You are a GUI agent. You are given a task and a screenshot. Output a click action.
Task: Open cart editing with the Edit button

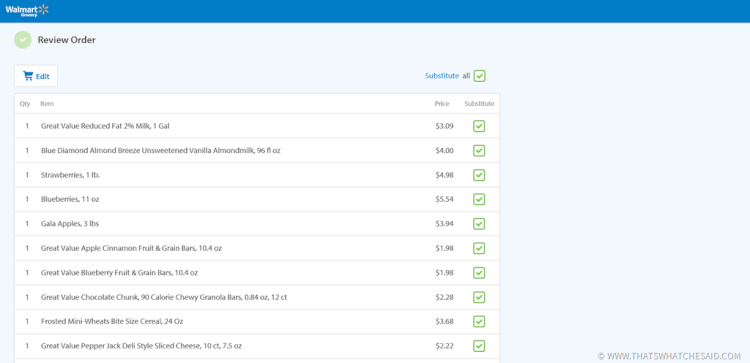[36, 76]
